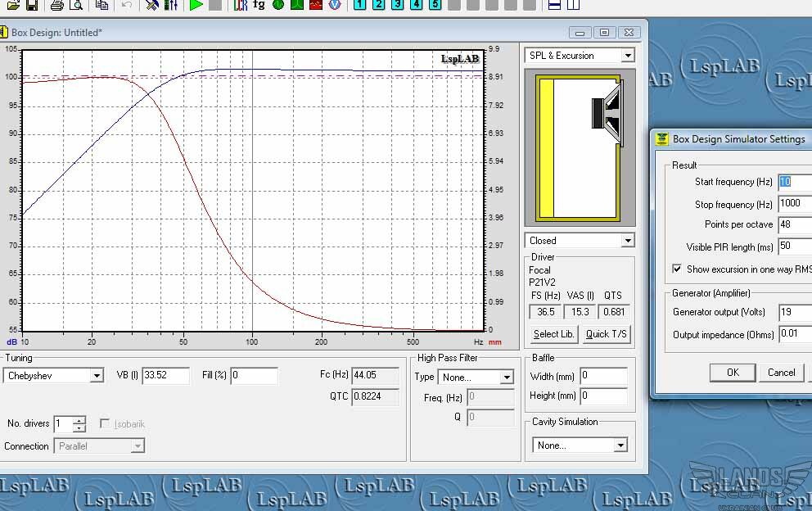Click the Select Lib. button
Screen dimensions: 812x511
[x=553, y=334]
